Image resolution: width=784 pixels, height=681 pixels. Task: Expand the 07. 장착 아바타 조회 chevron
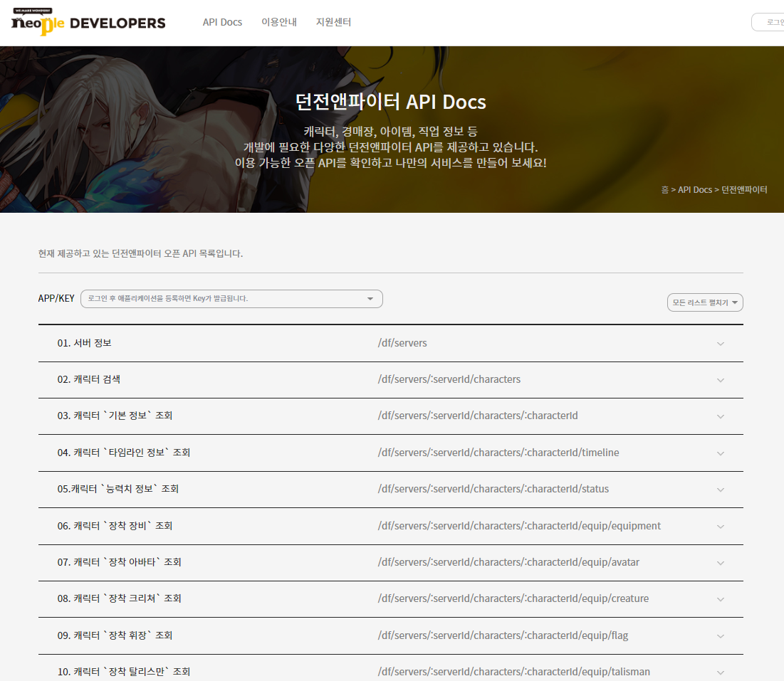[x=721, y=563]
